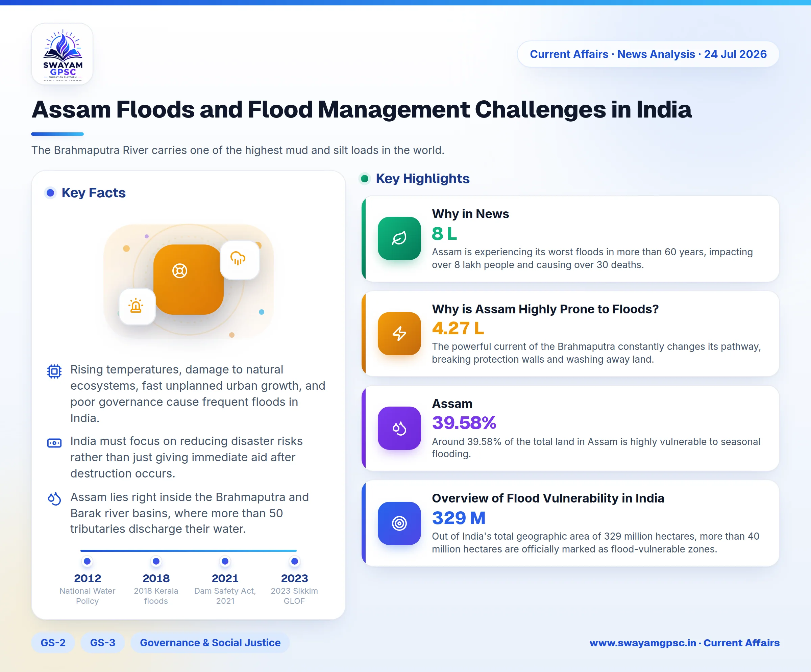Viewport: 811px width, 672px height.
Task: Click the 8 L figure
Action: 444,234
